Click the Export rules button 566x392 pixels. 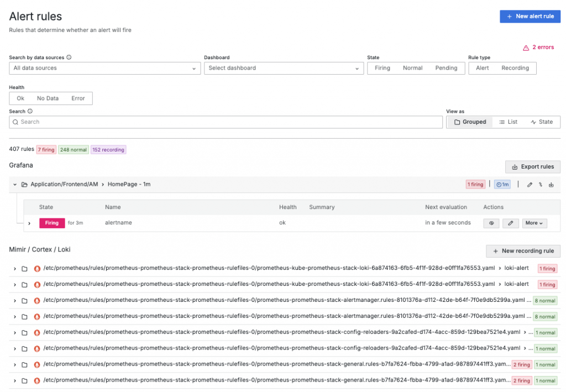click(x=533, y=167)
